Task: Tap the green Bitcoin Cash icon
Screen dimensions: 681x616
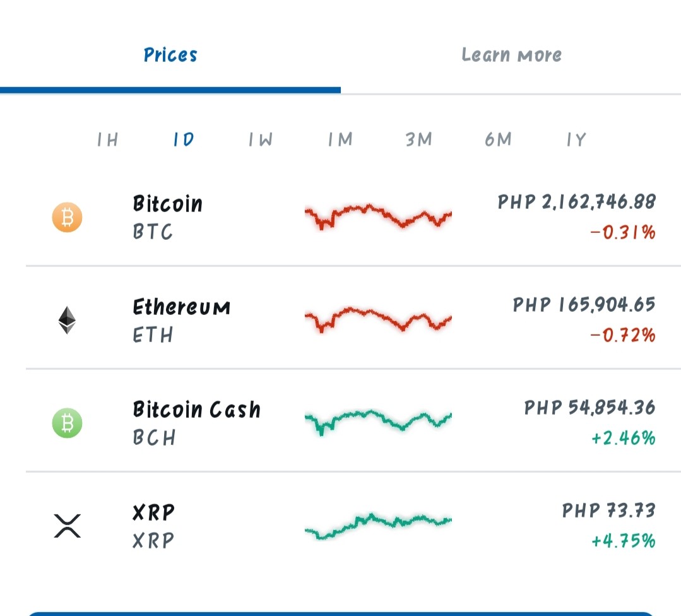Action: coord(68,423)
